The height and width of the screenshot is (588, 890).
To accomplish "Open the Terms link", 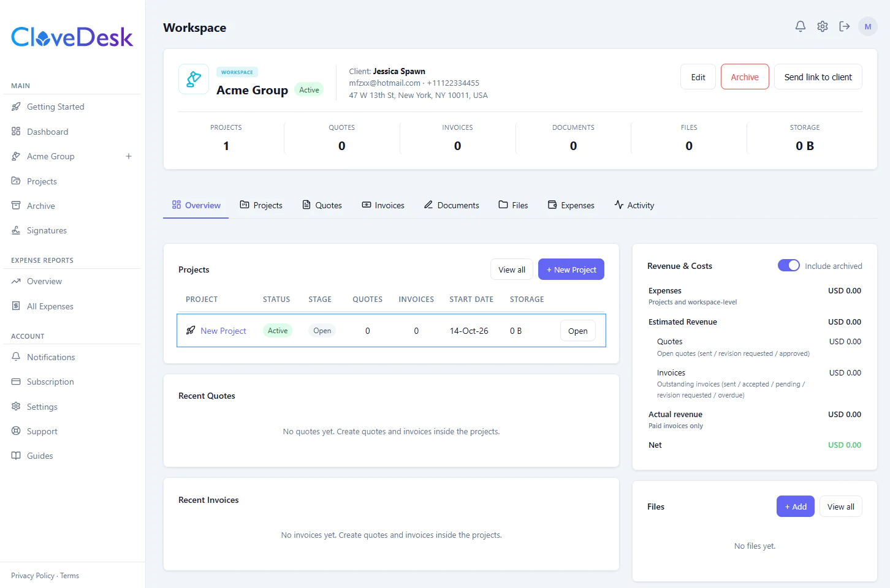I will (69, 576).
